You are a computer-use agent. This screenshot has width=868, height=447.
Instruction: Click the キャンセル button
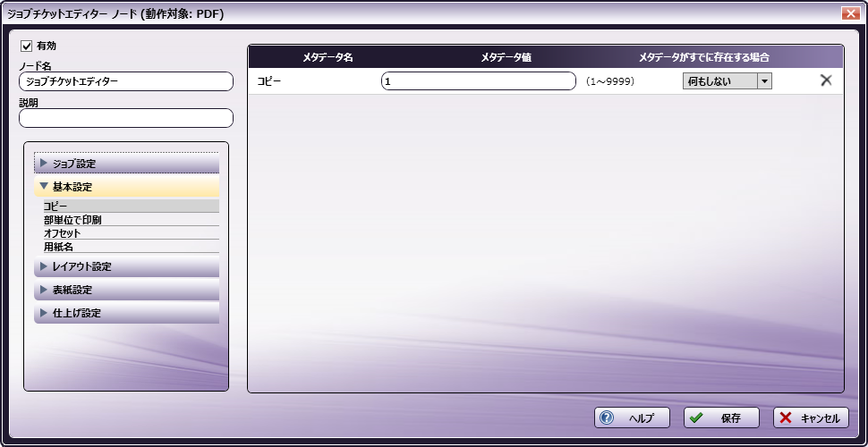pyautogui.click(x=811, y=418)
